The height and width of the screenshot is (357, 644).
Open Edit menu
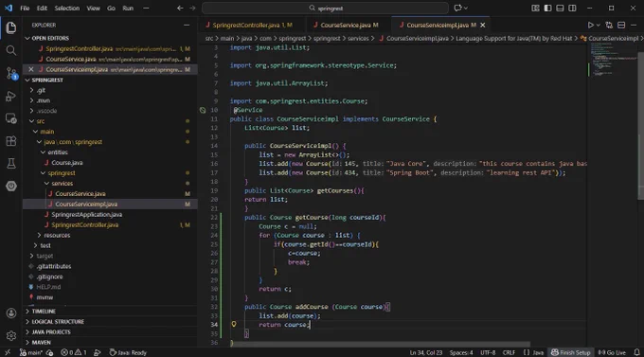pos(42,8)
